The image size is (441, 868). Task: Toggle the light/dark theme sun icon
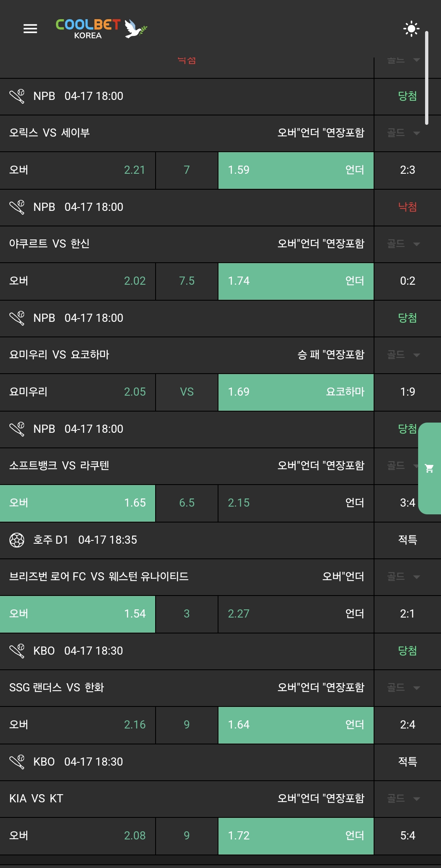point(411,29)
